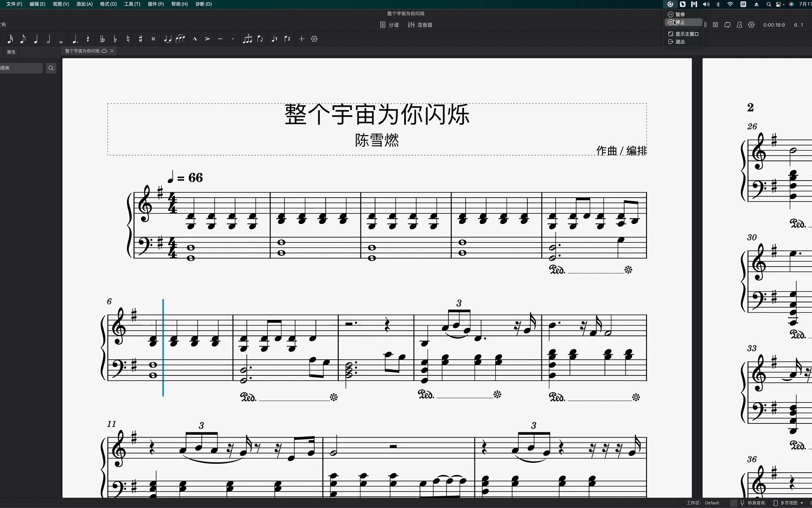Click the workspace Default selector
The height and width of the screenshot is (508, 812).
tap(703, 503)
